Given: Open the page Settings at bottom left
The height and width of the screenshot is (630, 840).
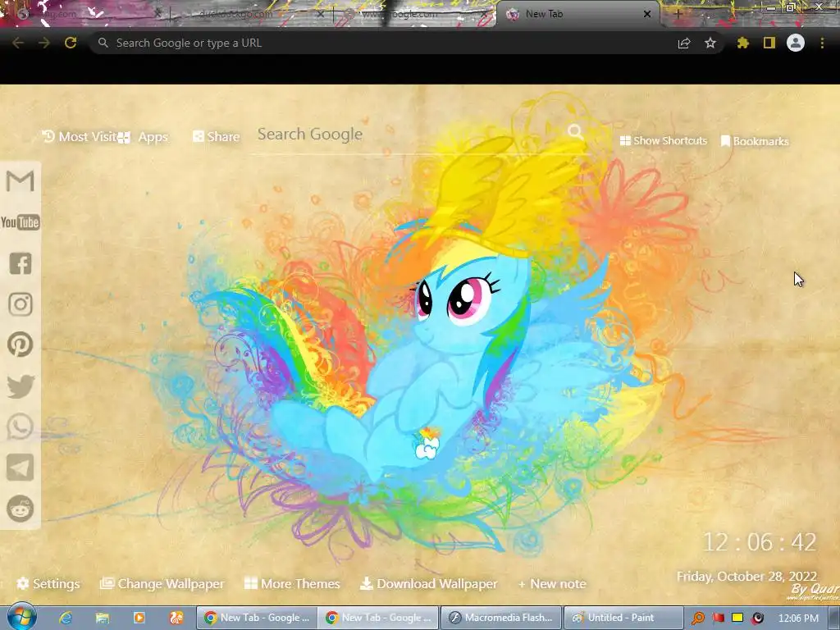Looking at the screenshot, I should 48,583.
